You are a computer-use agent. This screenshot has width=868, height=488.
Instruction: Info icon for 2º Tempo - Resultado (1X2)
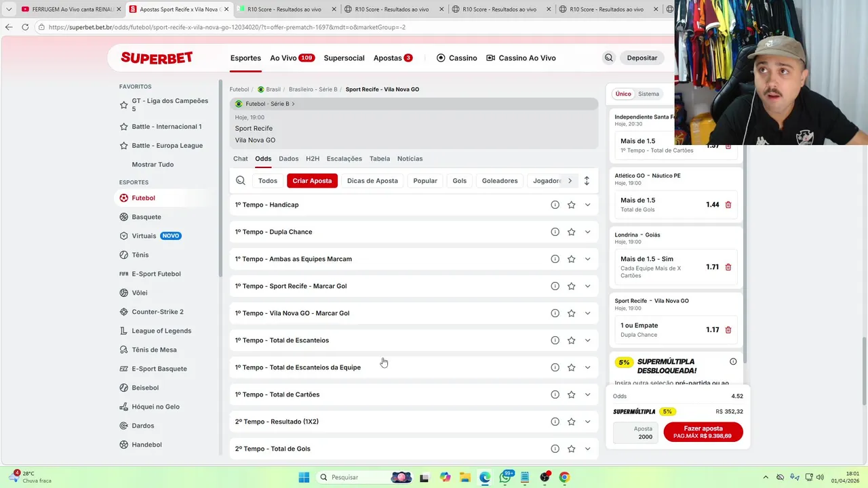(555, 422)
